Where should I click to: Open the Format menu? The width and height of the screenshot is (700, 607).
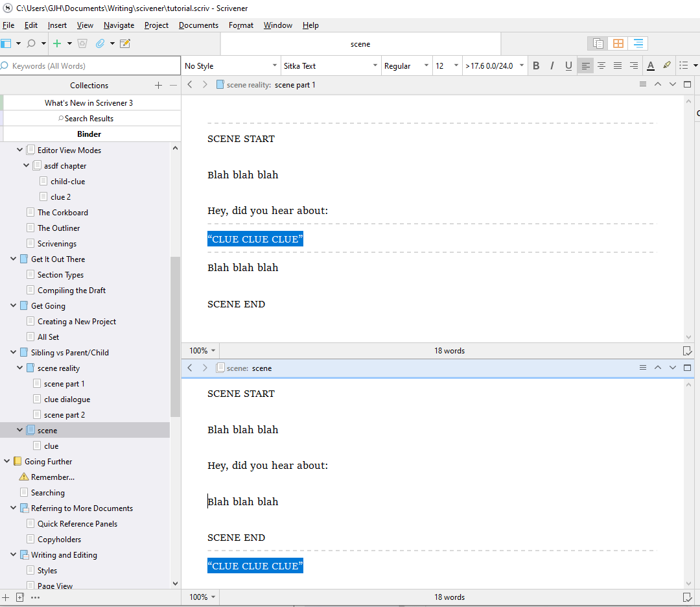point(241,25)
